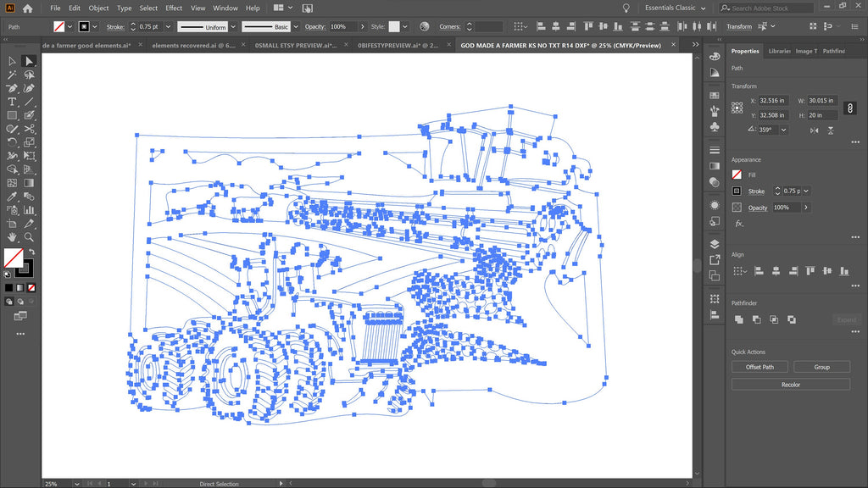The image size is (868, 488).
Task: Enable Draw Normal mode
Action: [8, 302]
